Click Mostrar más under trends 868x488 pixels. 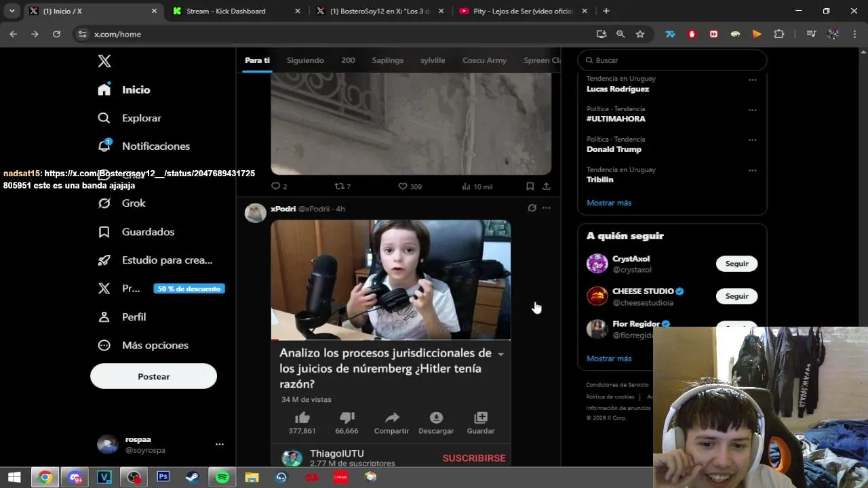click(x=609, y=203)
